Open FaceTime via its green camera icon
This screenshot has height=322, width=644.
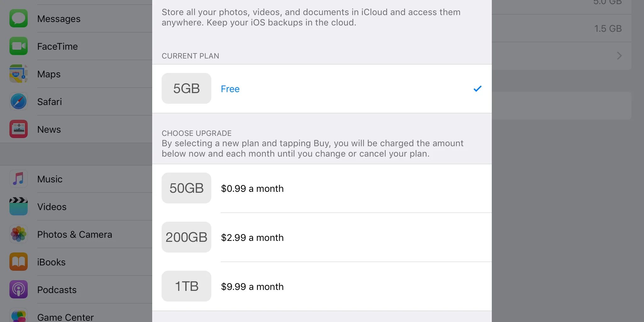click(x=19, y=46)
